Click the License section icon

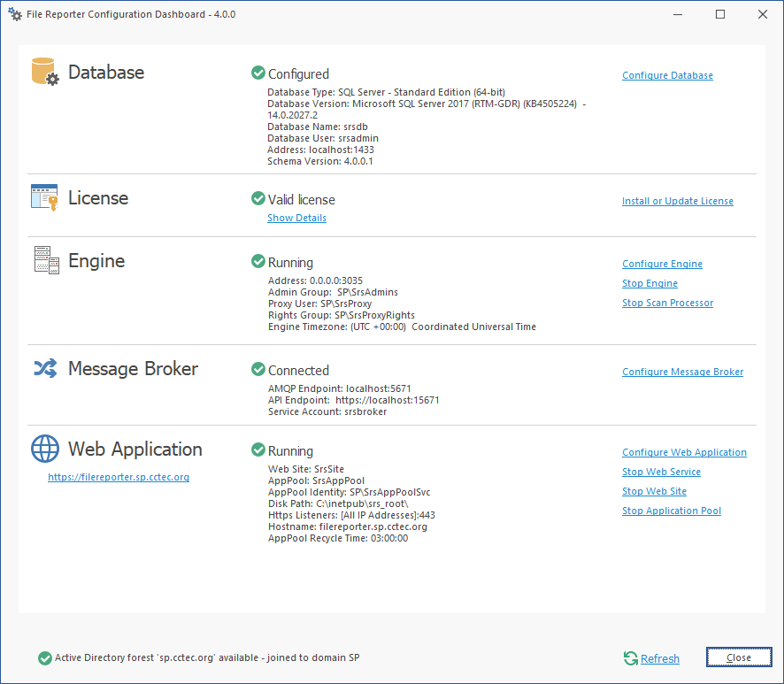(x=44, y=197)
